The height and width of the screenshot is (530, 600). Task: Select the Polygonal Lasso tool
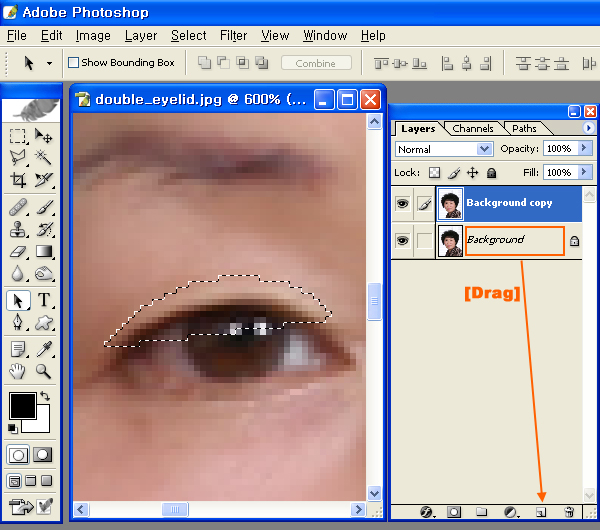pyautogui.click(x=18, y=157)
